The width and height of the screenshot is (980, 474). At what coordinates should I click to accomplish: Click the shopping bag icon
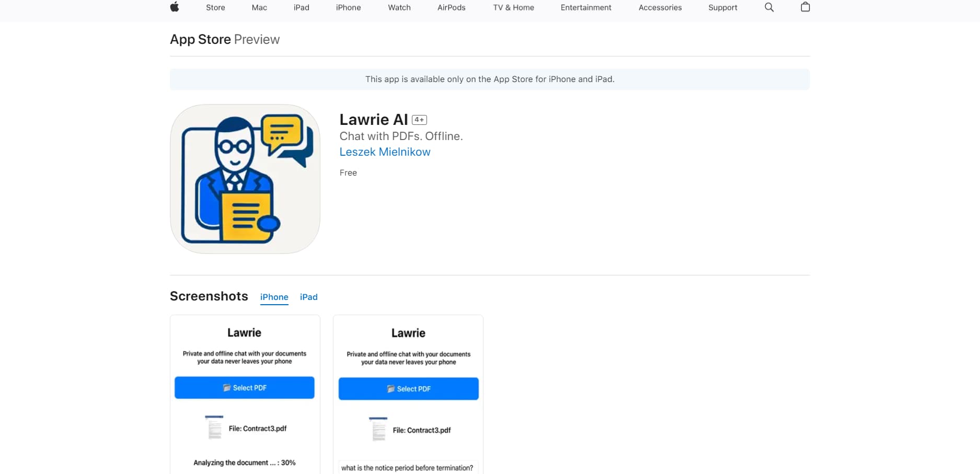coord(805,7)
